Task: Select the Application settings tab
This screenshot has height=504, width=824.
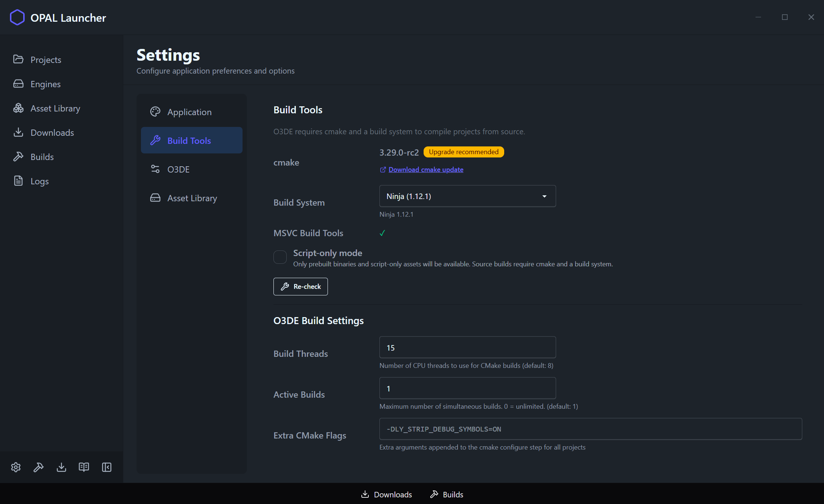Action: [191, 112]
